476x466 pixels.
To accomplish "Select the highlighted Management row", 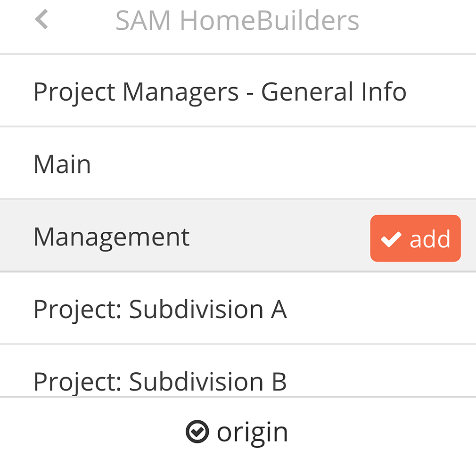I will [x=238, y=236].
